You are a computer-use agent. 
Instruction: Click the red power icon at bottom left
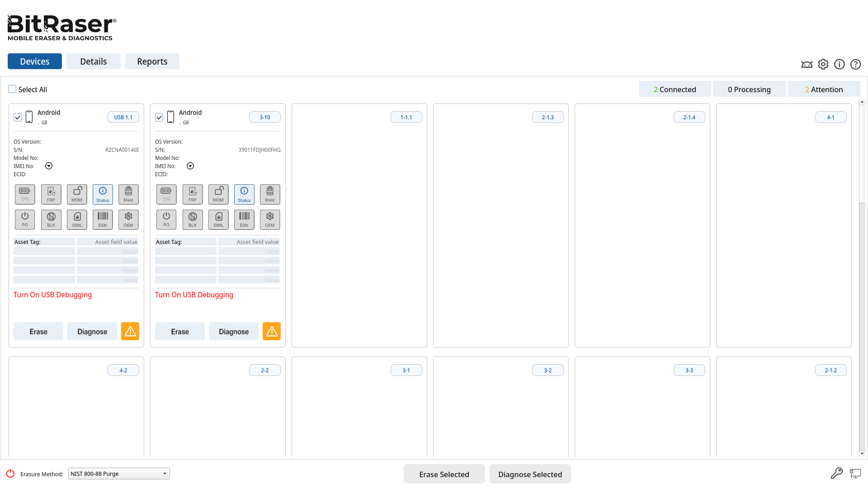(10, 473)
